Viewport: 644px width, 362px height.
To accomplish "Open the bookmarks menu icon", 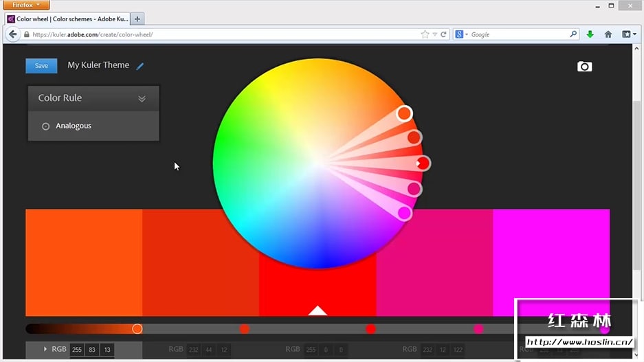I will pyautogui.click(x=629, y=34).
